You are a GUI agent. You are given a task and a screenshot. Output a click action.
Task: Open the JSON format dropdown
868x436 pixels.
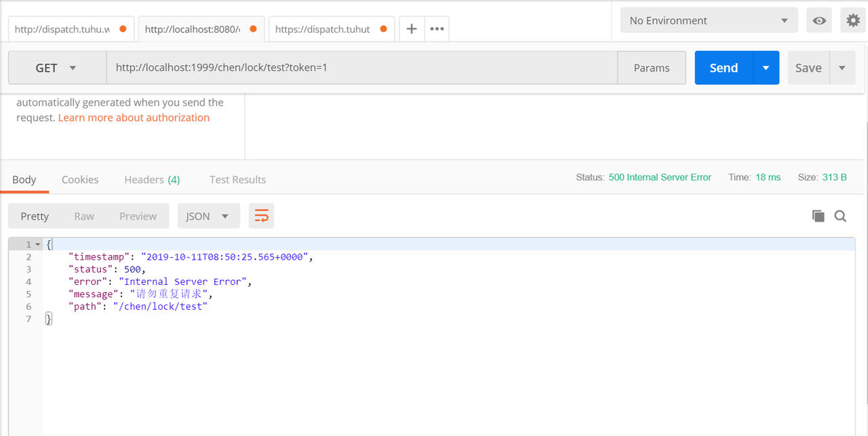click(x=209, y=216)
